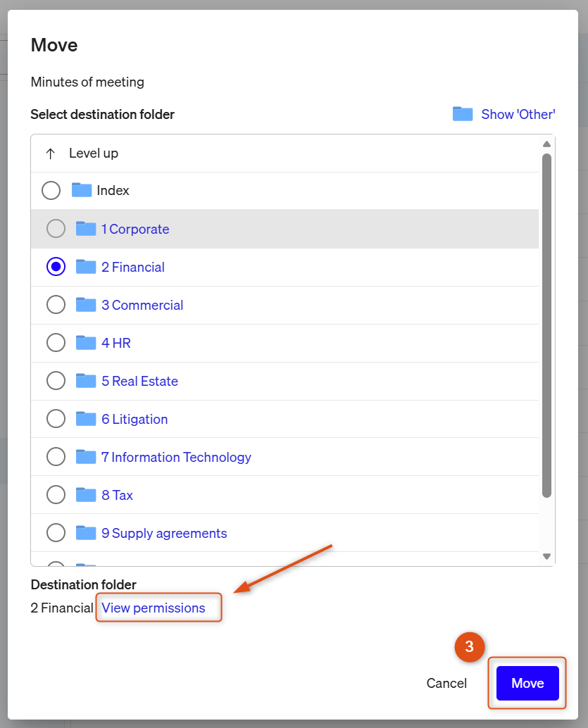Click the 1 Corporate folder icon
This screenshot has width=588, height=728.
click(x=86, y=228)
